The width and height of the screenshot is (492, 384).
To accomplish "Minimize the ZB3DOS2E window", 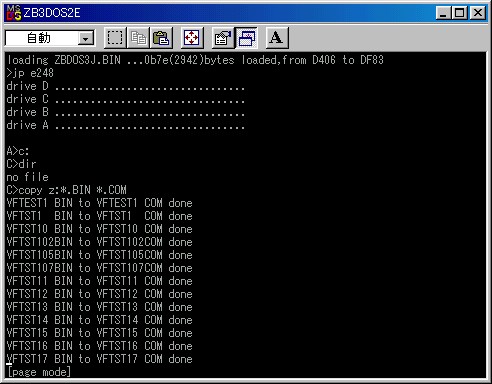I will coord(444,13).
